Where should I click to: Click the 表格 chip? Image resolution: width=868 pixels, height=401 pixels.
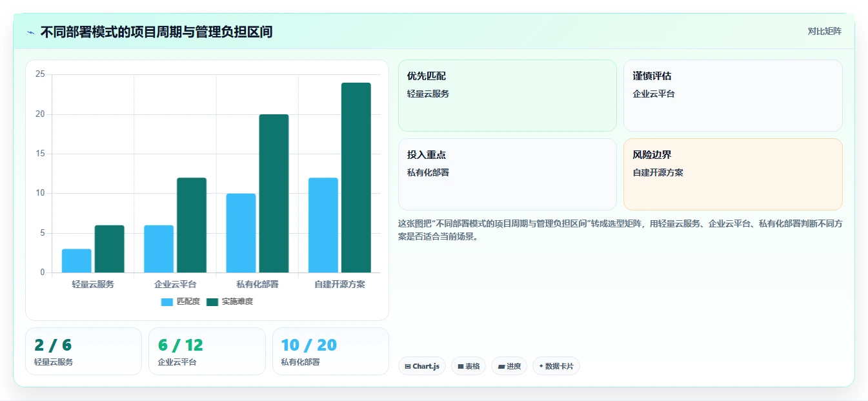click(469, 366)
